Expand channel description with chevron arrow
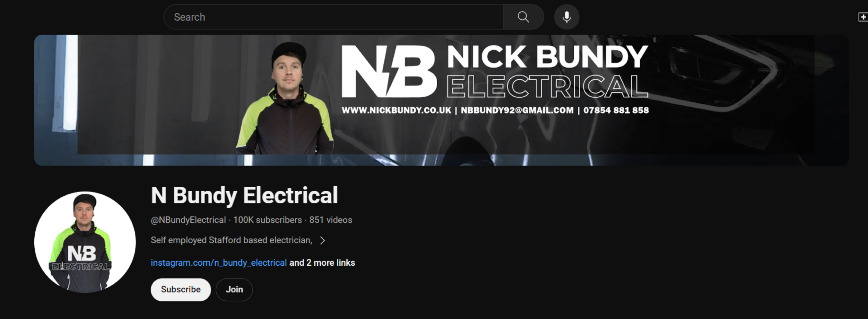 coord(322,240)
